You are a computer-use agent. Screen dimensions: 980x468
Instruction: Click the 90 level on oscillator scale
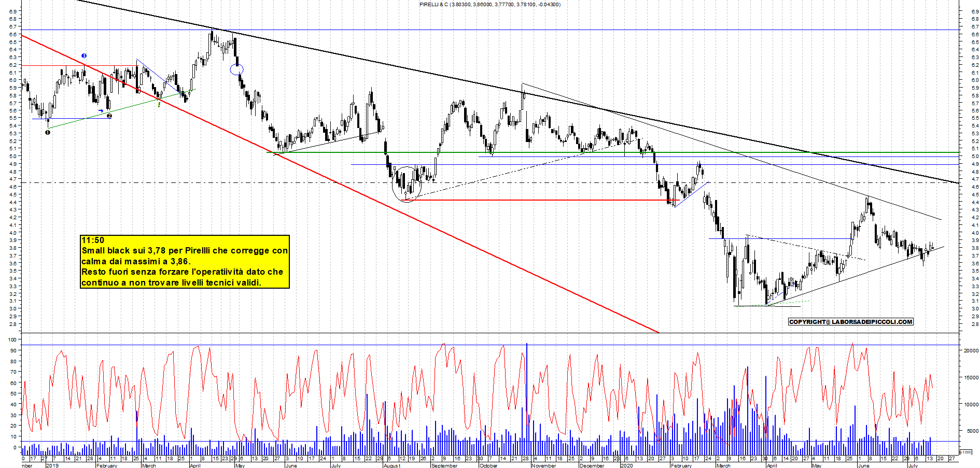point(13,351)
